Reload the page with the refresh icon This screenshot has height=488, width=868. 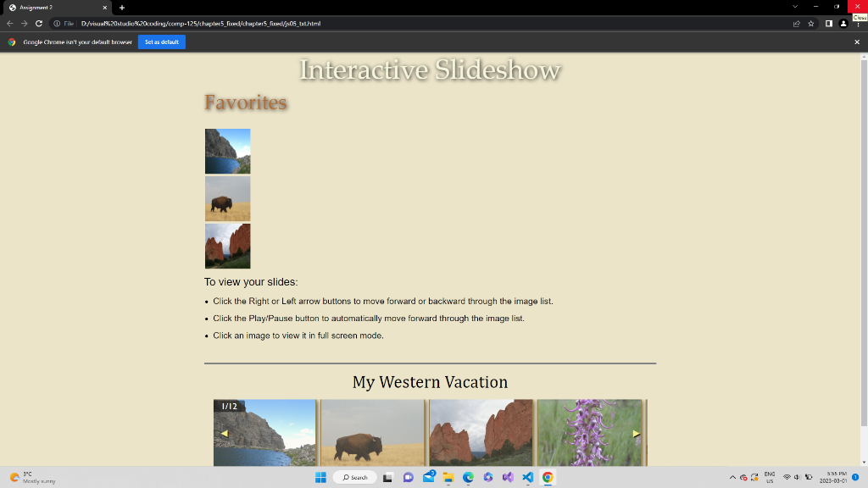click(39, 23)
